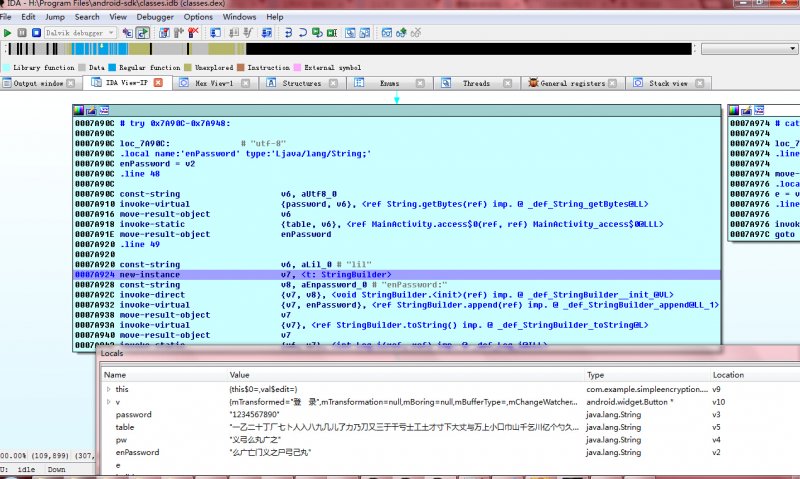Click the glasses with green arrow icon
The image size is (800, 479).
point(402,33)
